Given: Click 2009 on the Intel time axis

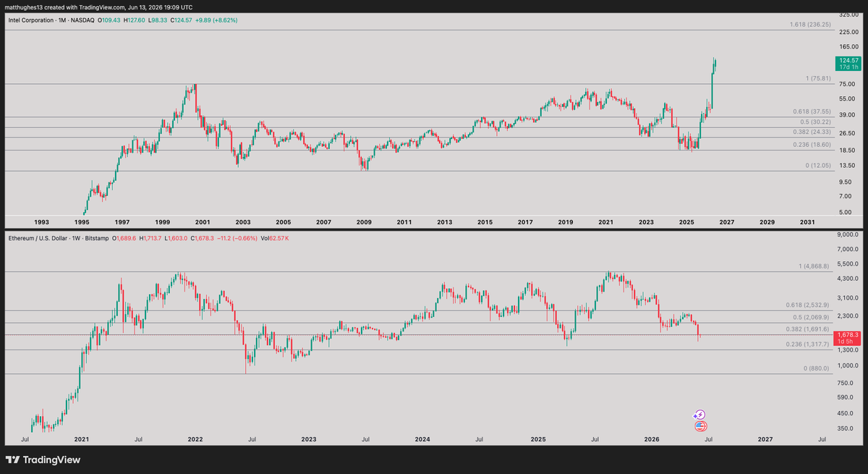Looking at the screenshot, I should 363,222.
